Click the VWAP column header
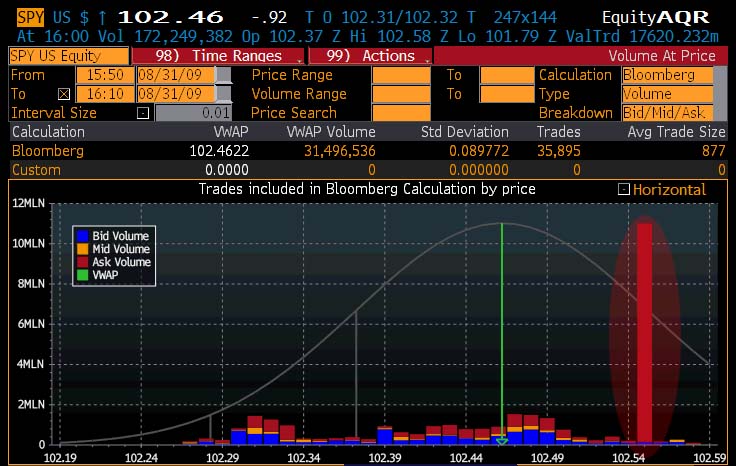 (x=231, y=132)
